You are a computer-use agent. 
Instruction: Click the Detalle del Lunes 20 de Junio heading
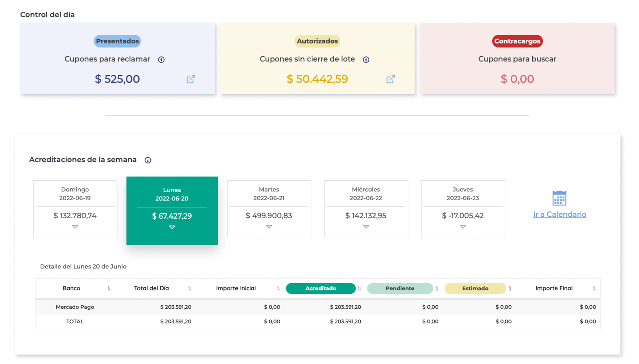83,266
